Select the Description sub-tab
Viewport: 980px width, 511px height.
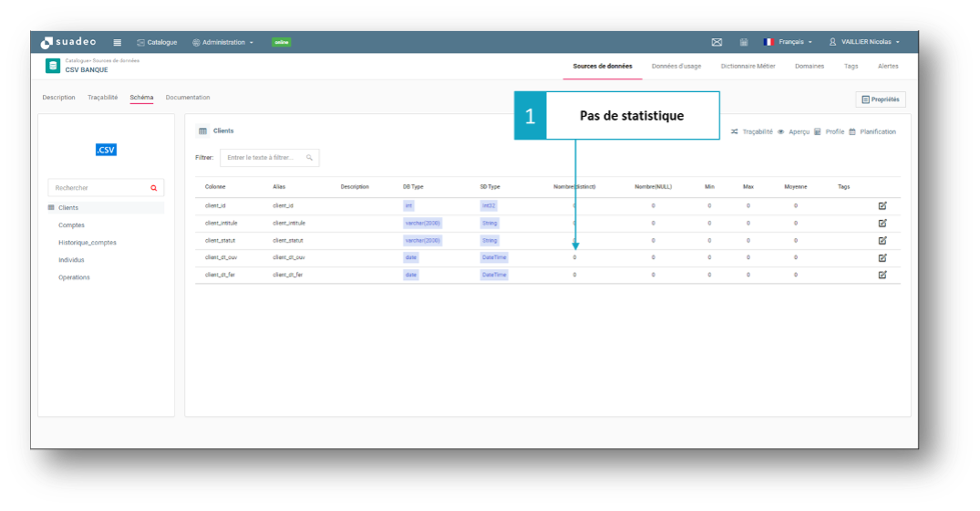point(58,98)
